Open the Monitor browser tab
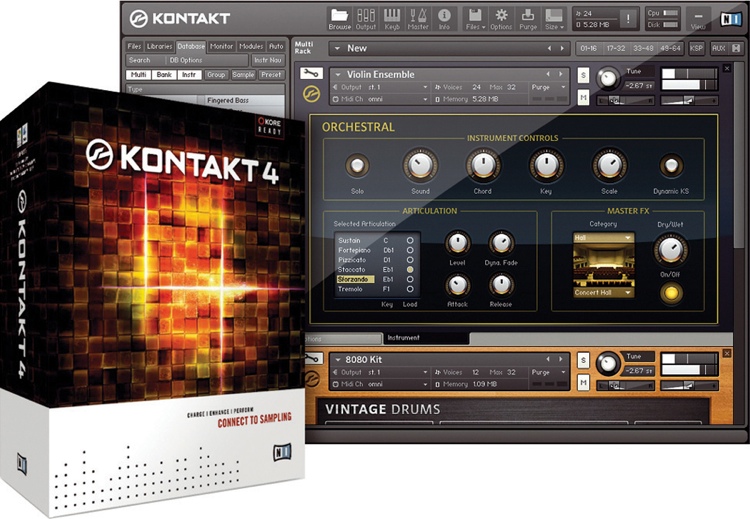750x519 pixels. [222, 46]
